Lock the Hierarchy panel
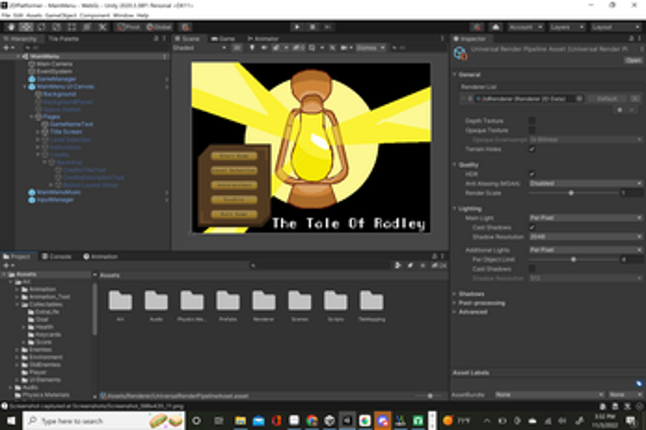The image size is (646, 430). tap(156, 39)
